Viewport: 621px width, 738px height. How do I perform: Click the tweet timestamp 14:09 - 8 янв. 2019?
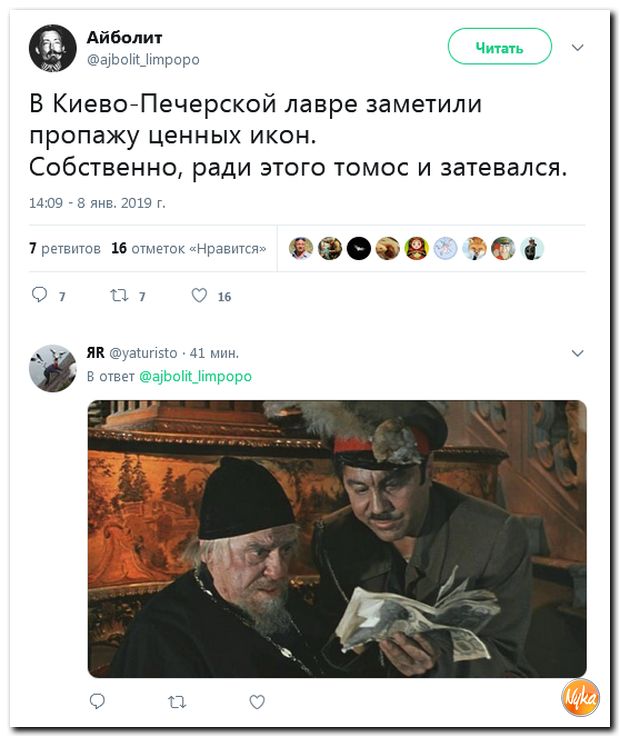(97, 203)
